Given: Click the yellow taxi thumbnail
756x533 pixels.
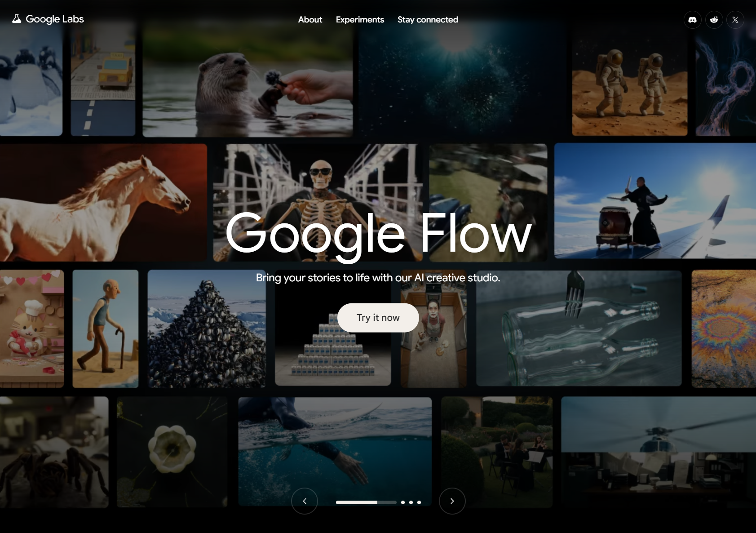Looking at the screenshot, I should (x=103, y=79).
